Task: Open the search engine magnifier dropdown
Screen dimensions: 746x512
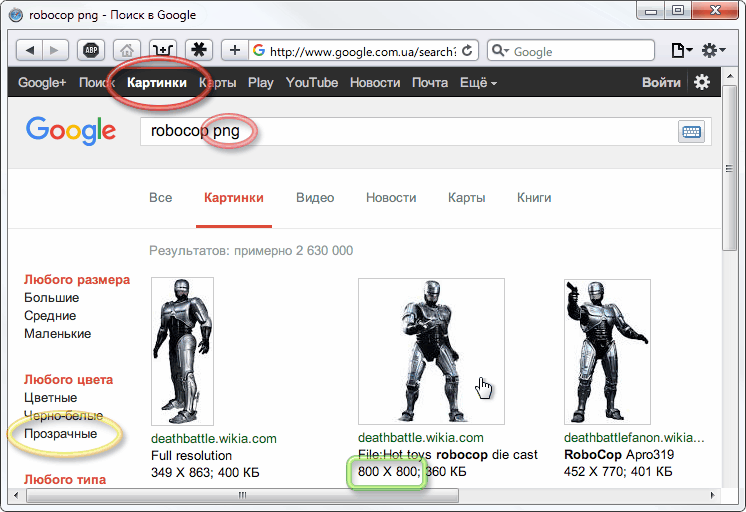Action: tap(500, 50)
